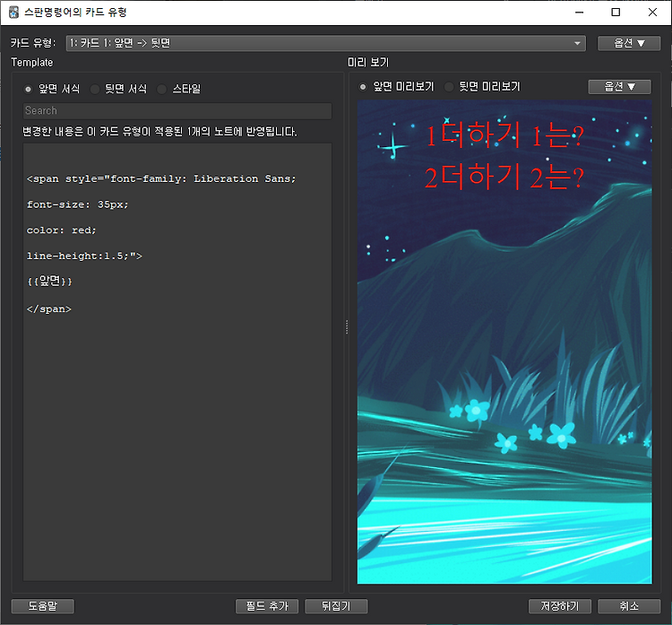Click the '<span style="font-family' line
Viewport: 672px width, 625px height.
tap(161, 178)
